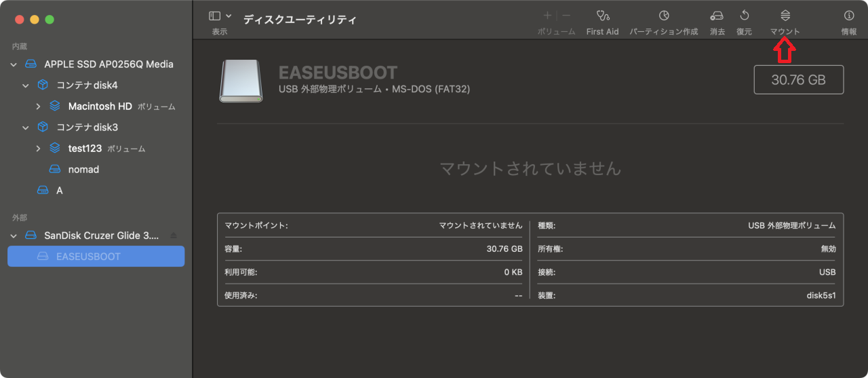Image resolution: width=868 pixels, height=378 pixels.
Task: Open the 表示 sidebar view dropdown
Action: click(x=220, y=16)
